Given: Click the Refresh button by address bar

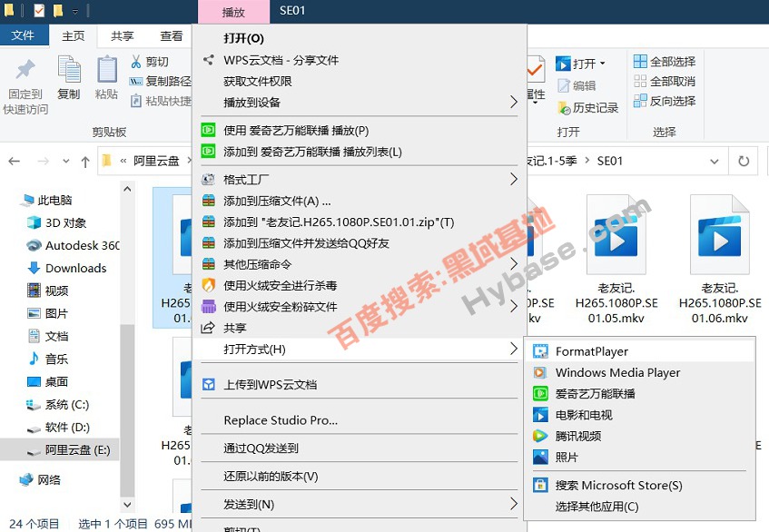Looking at the screenshot, I should coord(744,161).
